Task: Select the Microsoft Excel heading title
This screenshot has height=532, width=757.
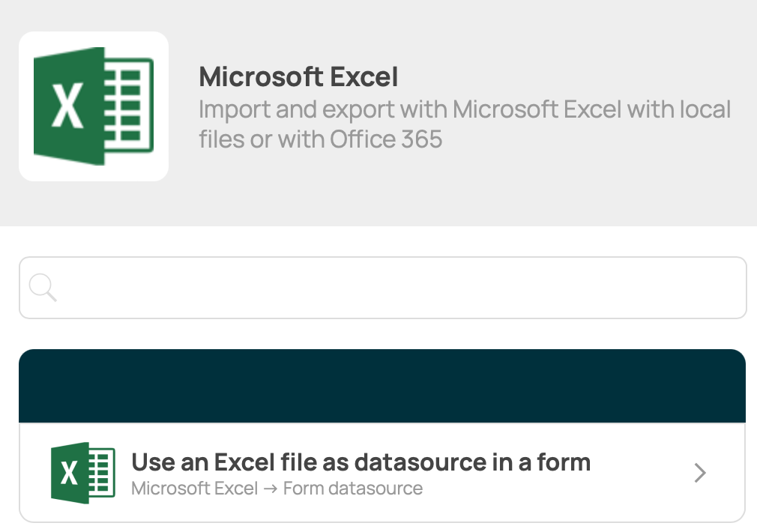Action: pyautogui.click(x=298, y=77)
